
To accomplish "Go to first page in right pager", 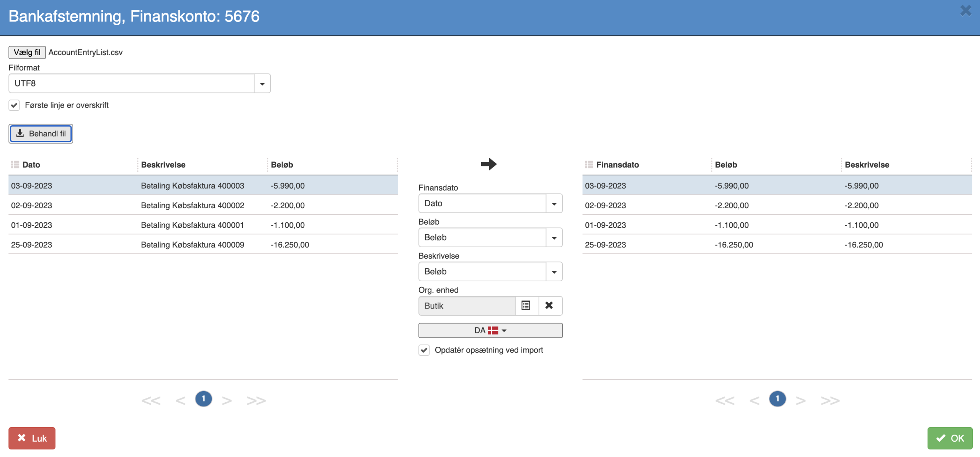I will [x=725, y=400].
